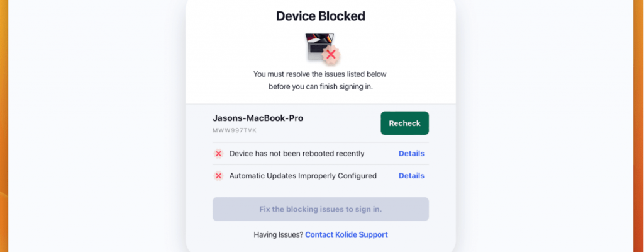644x252 pixels.
Task: Click Automatic Updates Improperly Configured text
Action: click(x=303, y=176)
